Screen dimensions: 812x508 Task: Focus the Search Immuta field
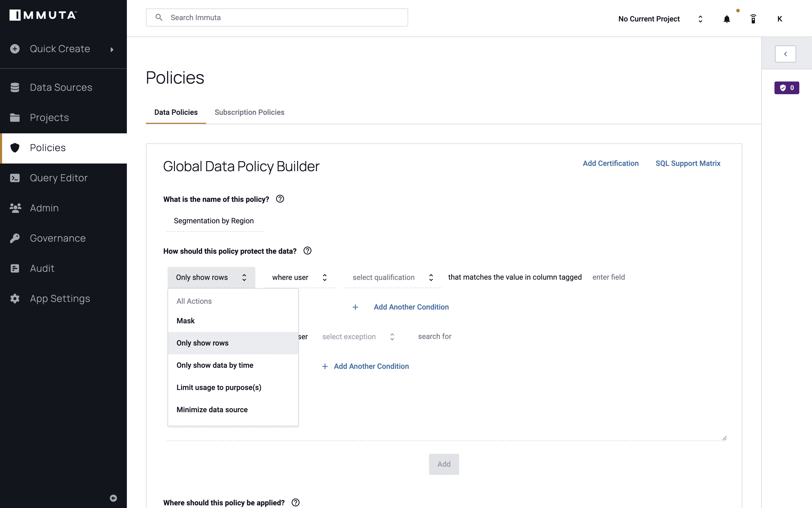click(277, 17)
